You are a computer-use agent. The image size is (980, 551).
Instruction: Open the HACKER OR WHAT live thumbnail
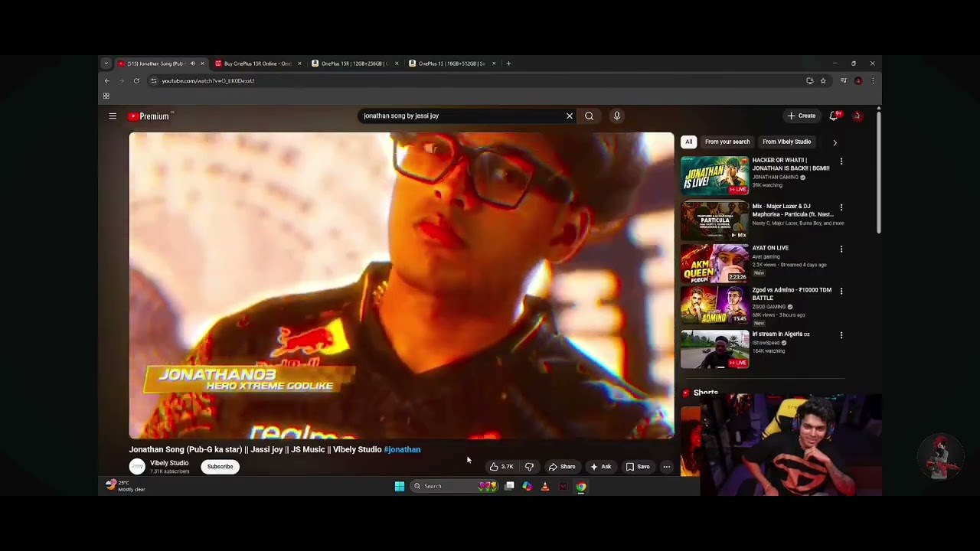click(x=715, y=175)
